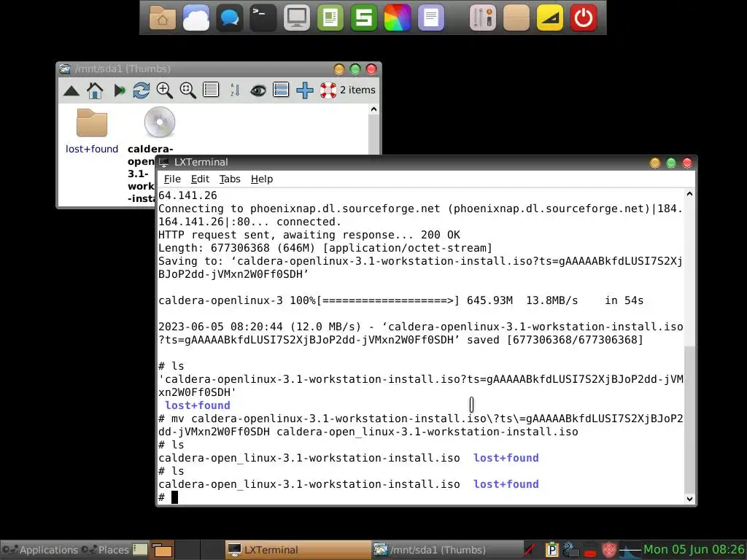Click the clipboard P tray icon
747x560 pixels.
(551, 550)
